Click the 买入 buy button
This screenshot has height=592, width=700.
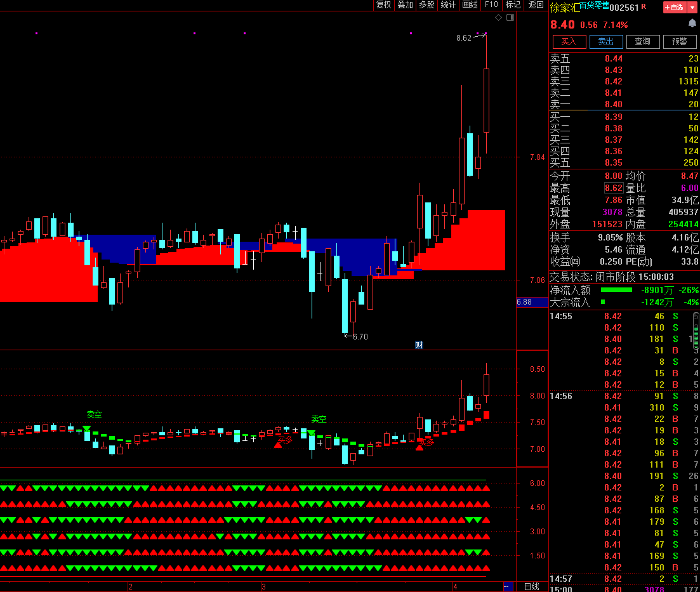(x=569, y=41)
